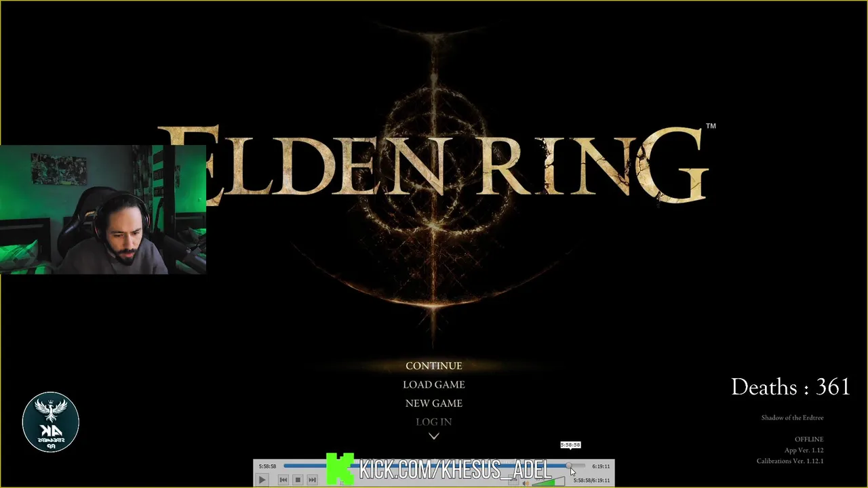Click the 5:58:58/6:19:11 time readout
Screen dimensions: 868x488
(x=591, y=481)
